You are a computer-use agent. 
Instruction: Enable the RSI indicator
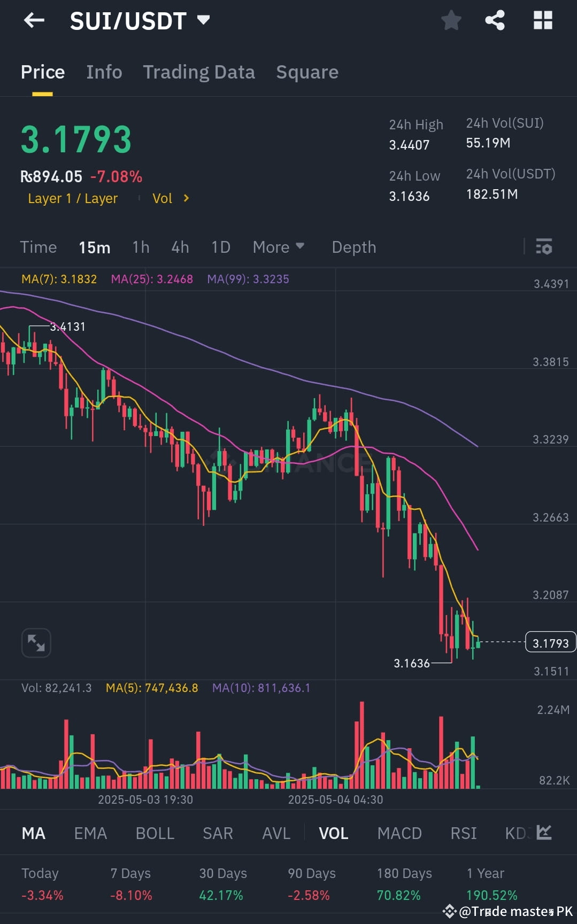point(463,833)
